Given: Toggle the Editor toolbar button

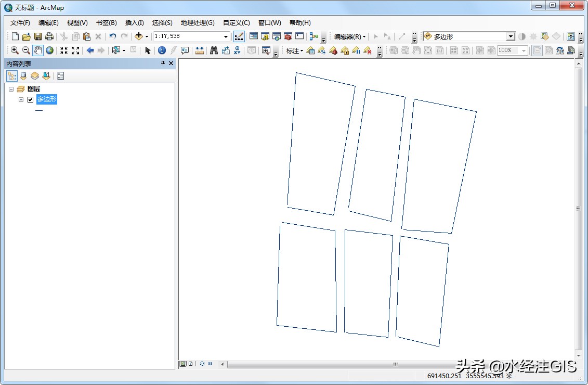Looking at the screenshot, I should click(x=239, y=36).
